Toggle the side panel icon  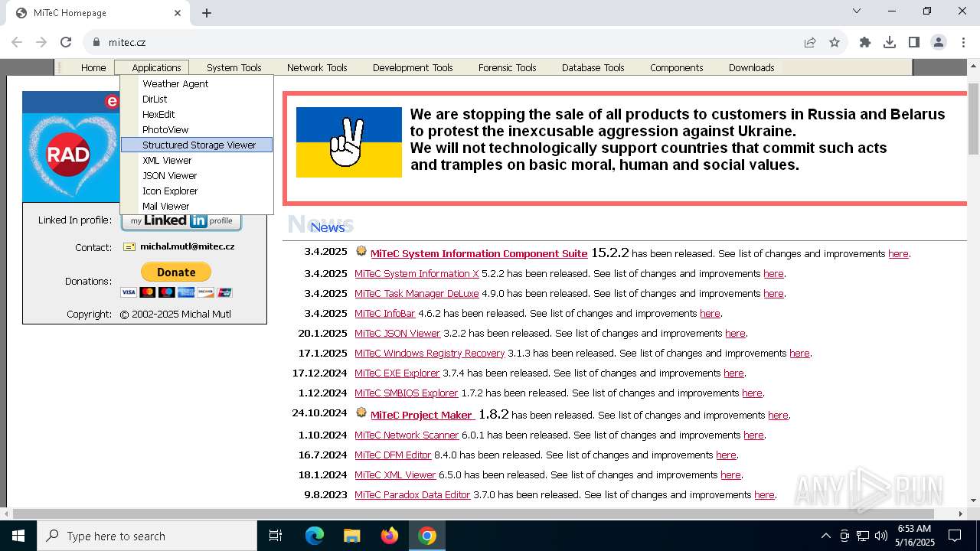[914, 43]
